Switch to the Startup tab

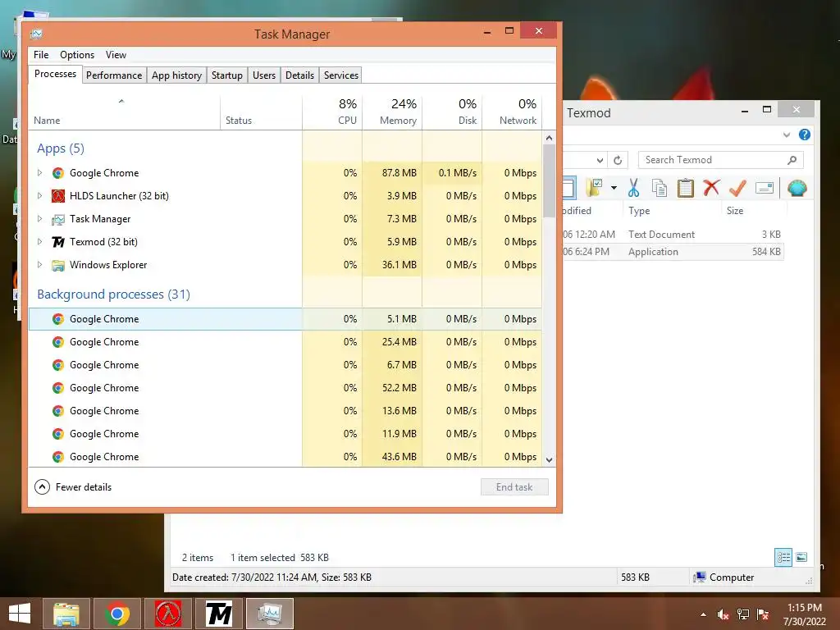coord(227,75)
